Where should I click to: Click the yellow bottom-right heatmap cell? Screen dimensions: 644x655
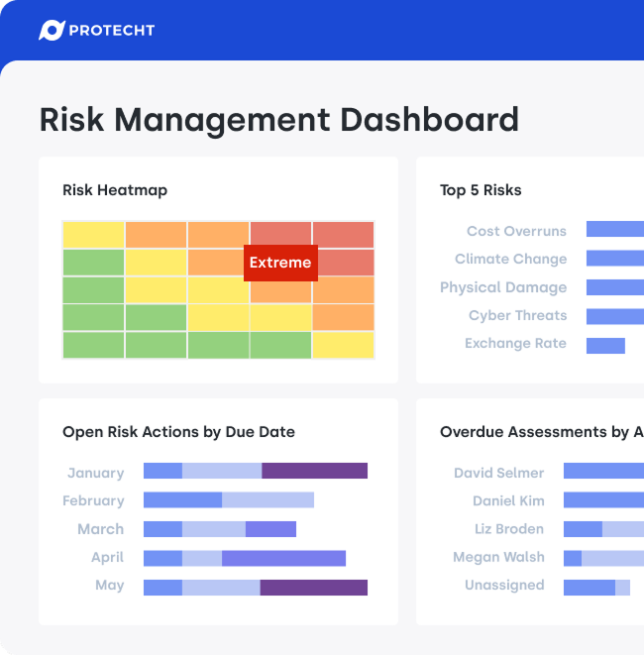point(343,345)
